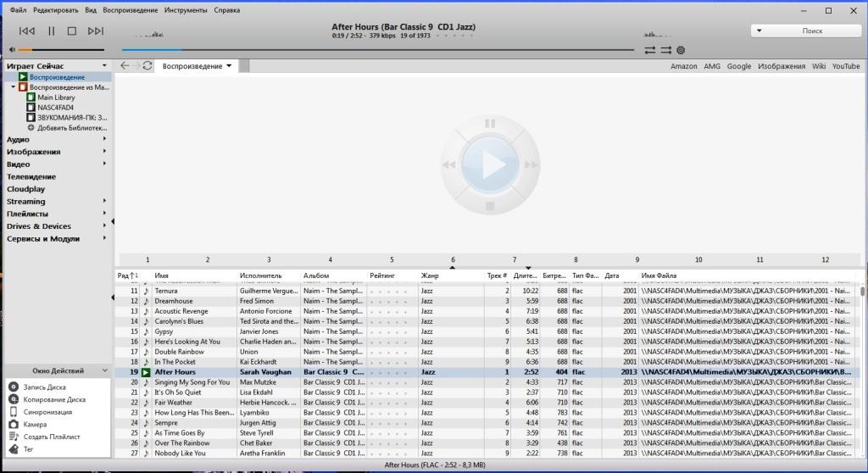Click the speaker mute icon
868x473 pixels.
pos(11,50)
